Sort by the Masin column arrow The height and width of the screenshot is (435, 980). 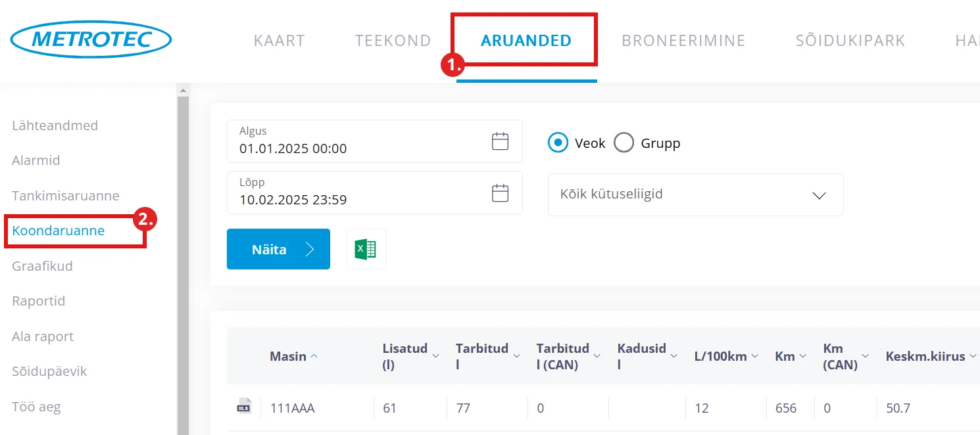314,356
